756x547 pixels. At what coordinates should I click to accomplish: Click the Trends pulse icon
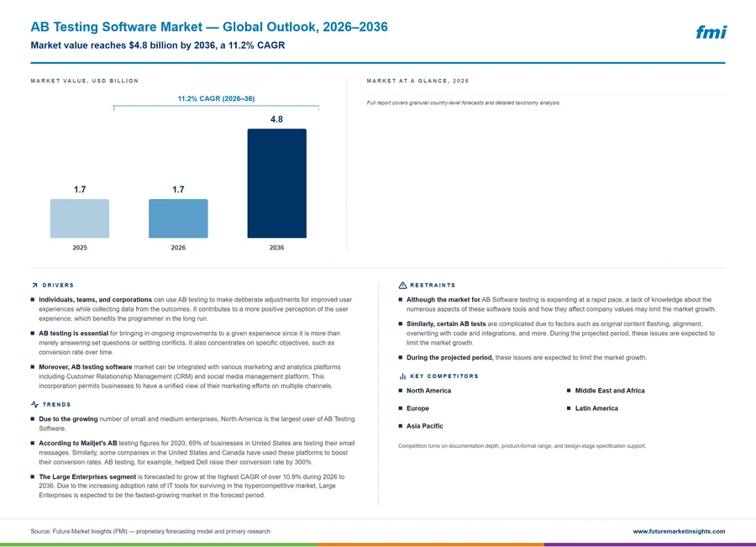[x=34, y=404]
